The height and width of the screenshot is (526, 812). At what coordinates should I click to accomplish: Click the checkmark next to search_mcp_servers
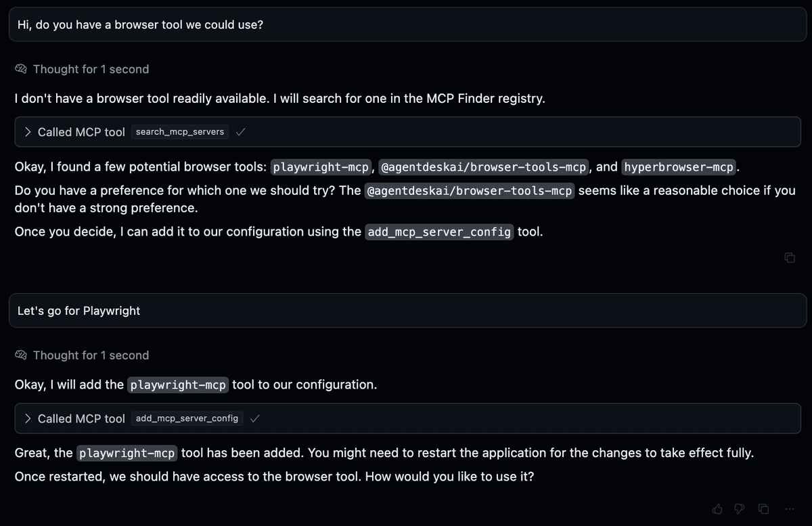tap(240, 132)
